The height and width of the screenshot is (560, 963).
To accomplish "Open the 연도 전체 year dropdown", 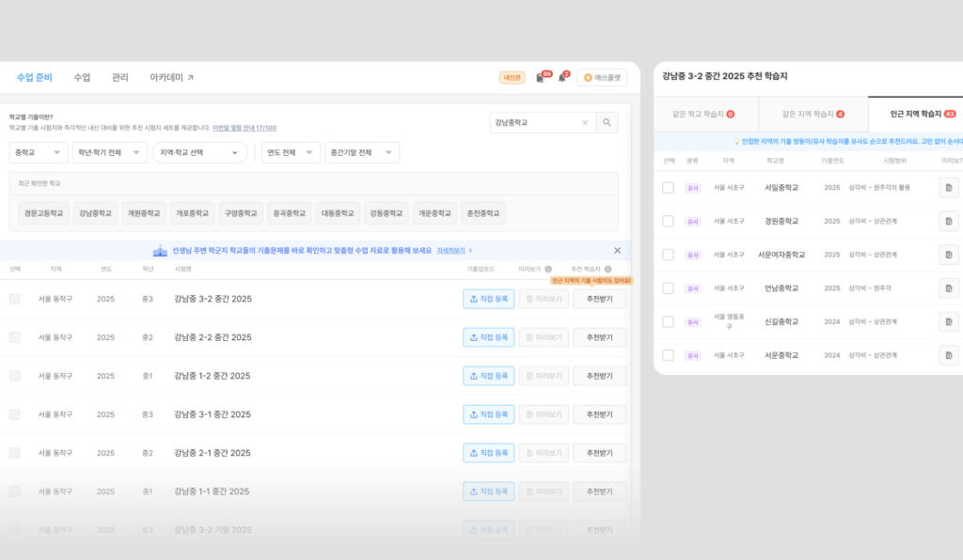I will [x=291, y=153].
